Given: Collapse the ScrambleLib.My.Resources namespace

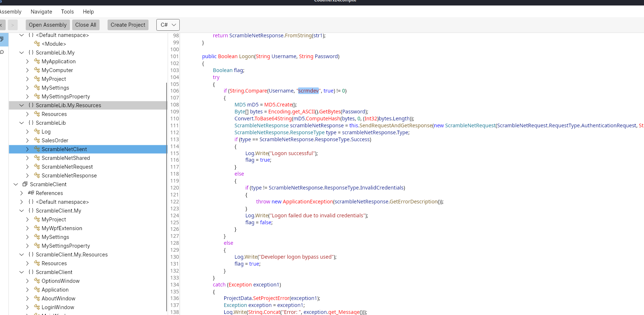Looking at the screenshot, I should coord(22,105).
